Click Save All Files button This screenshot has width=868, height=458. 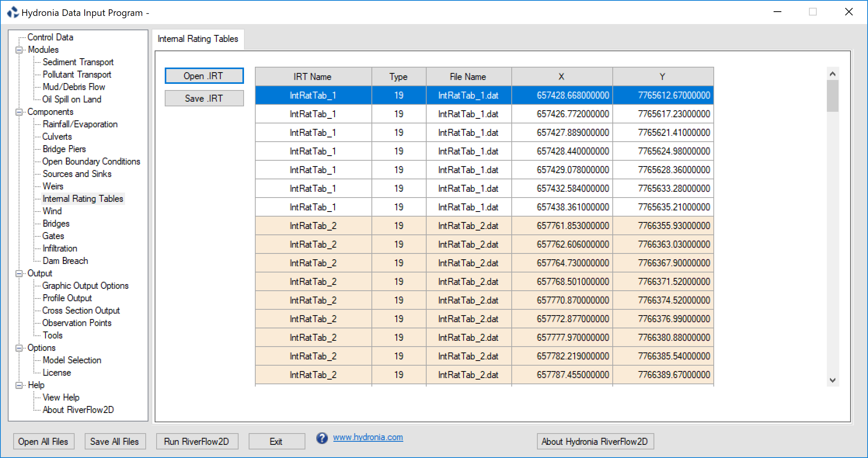tap(115, 441)
